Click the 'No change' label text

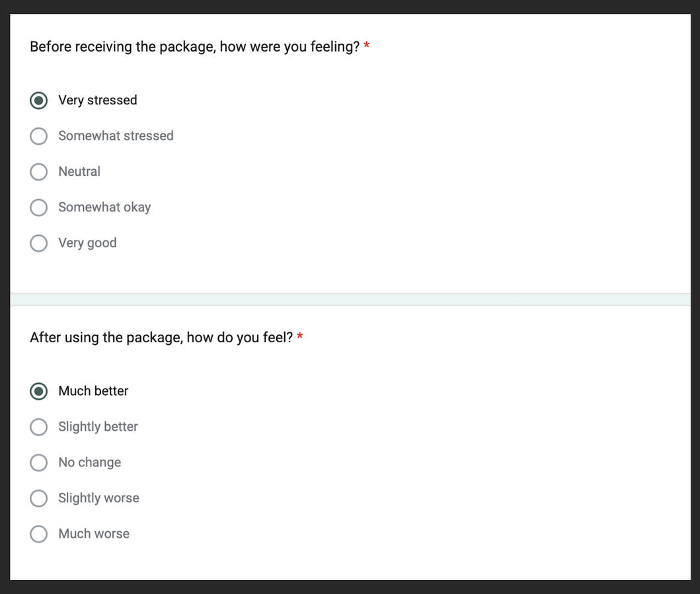click(90, 463)
